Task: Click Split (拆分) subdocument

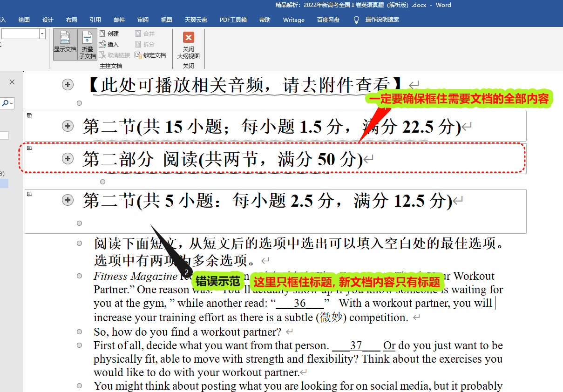Action: click(x=145, y=44)
